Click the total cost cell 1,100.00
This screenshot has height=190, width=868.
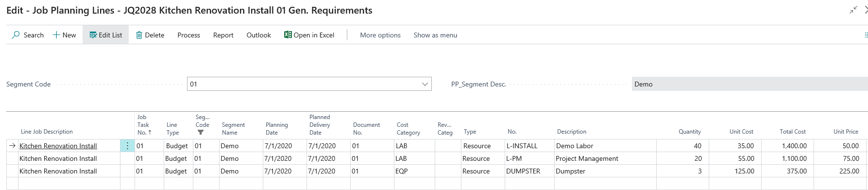(787, 158)
